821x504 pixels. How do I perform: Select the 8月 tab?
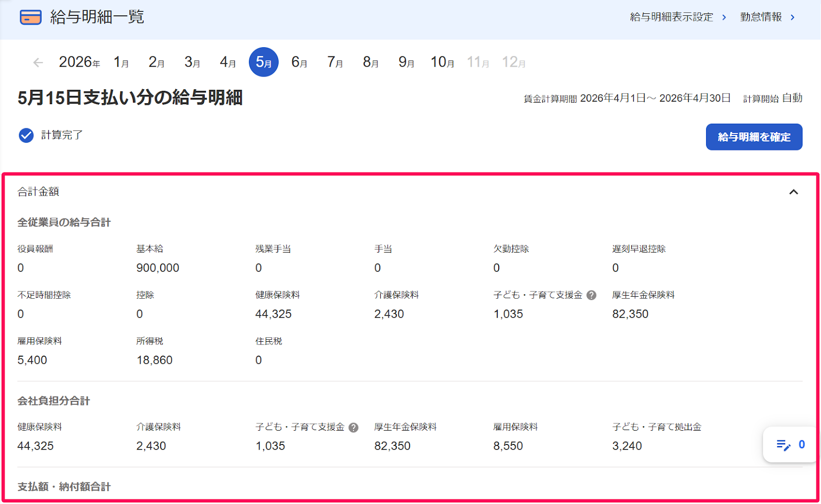coord(370,63)
